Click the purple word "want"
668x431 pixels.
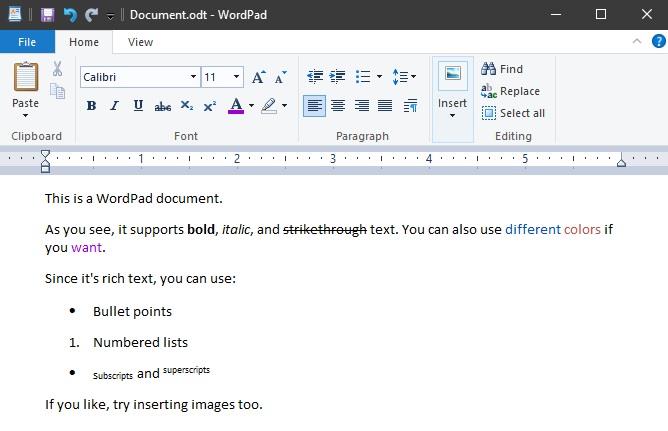pos(86,247)
